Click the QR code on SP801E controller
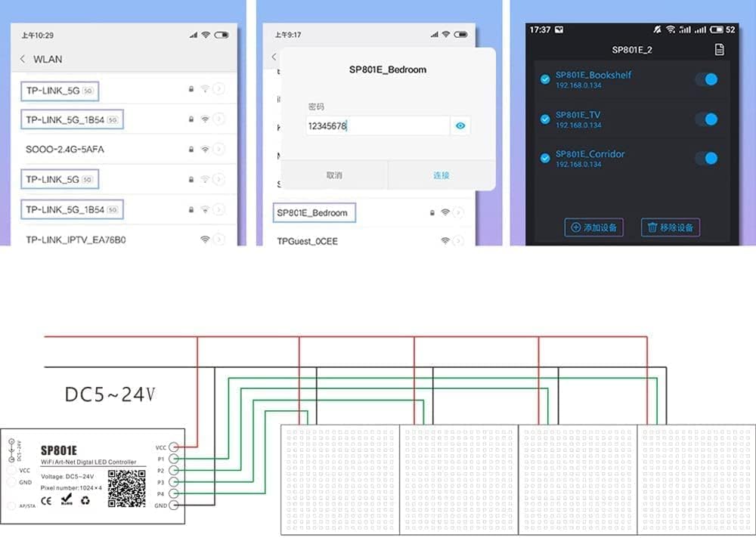756x538 pixels. [126, 488]
